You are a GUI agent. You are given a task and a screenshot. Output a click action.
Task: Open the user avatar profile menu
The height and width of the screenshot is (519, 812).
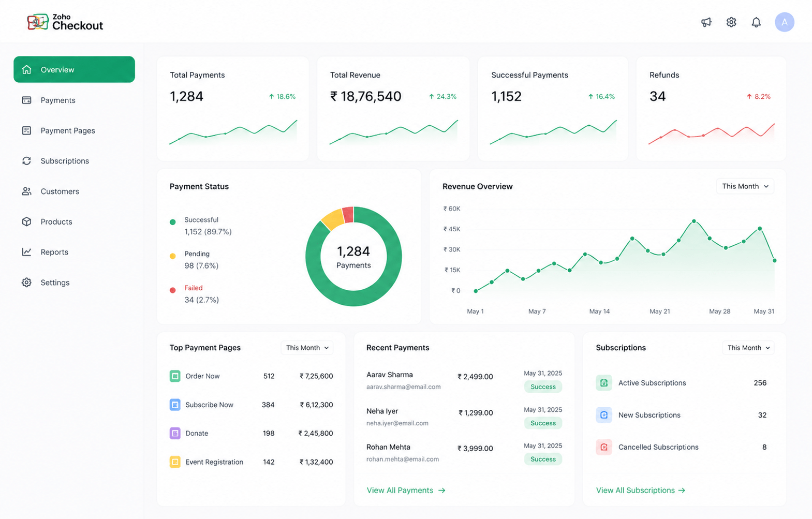785,22
